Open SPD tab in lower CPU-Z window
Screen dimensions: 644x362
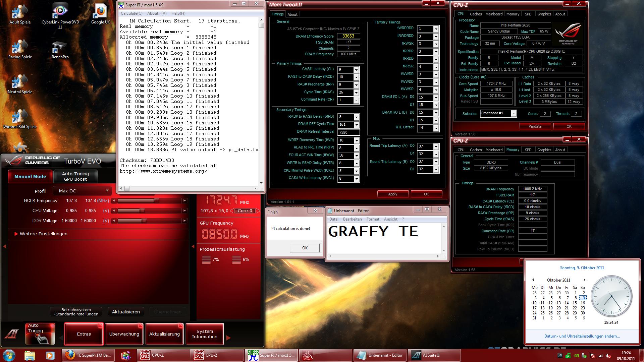[x=528, y=150]
